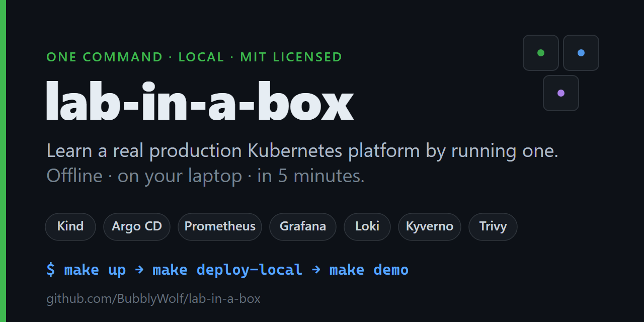This screenshot has width=644, height=322.
Task: Click the Loki pill tag
Action: (367, 226)
